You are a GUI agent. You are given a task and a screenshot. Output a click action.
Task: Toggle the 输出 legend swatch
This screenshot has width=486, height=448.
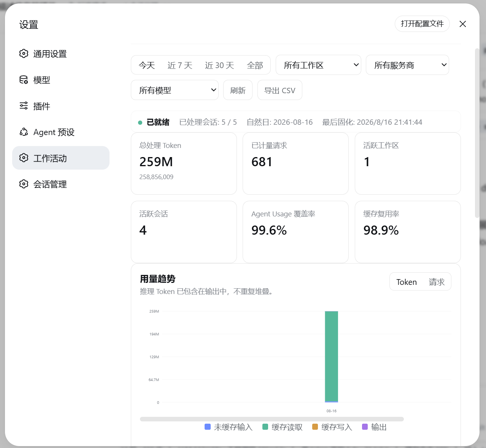point(365,427)
